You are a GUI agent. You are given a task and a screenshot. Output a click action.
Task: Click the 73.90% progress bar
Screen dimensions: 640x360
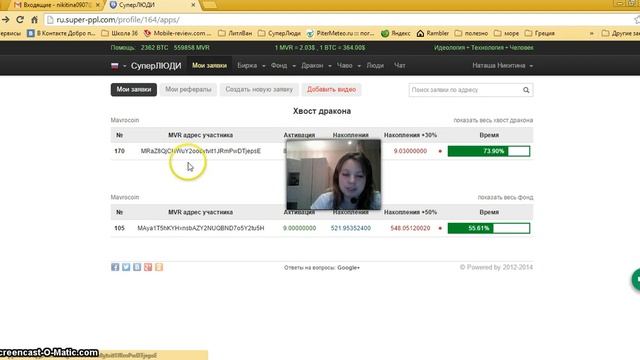[x=489, y=151]
